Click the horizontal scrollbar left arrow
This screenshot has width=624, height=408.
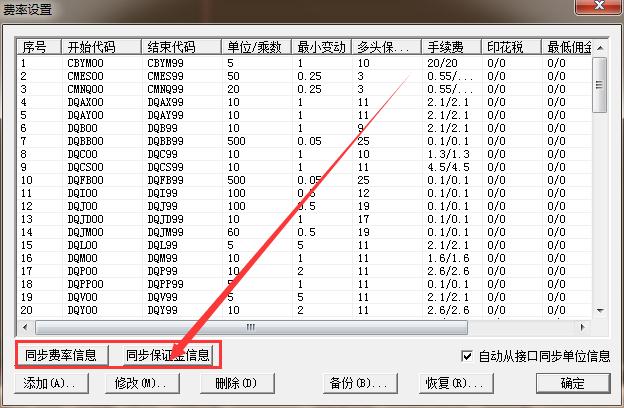[26, 327]
